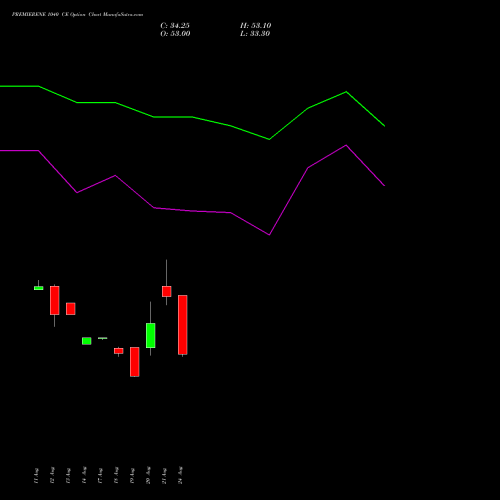This screenshot has width=500, height=500.
Task: Select the close value 'C: 34.25'
Action: [175, 26]
